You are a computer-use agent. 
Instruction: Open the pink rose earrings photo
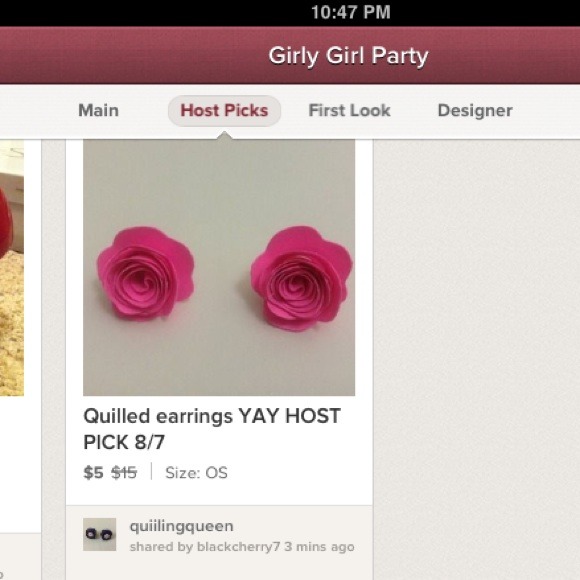(219, 267)
